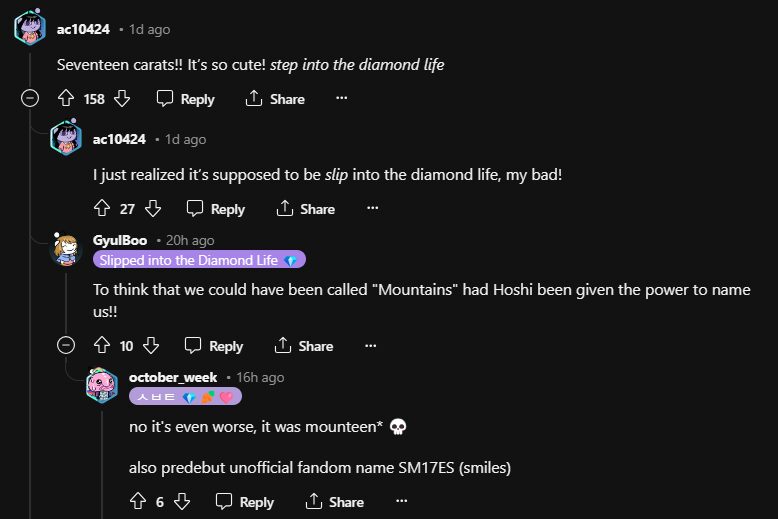Downvote GyulBoo's comment with 10 points
The height and width of the screenshot is (519, 778).
[151, 346]
